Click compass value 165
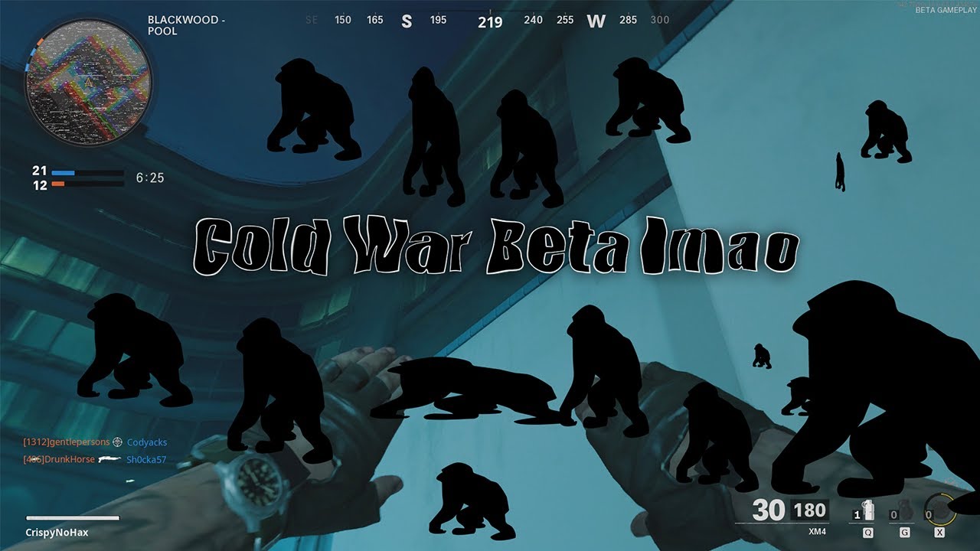The image size is (980, 551). coord(374,20)
